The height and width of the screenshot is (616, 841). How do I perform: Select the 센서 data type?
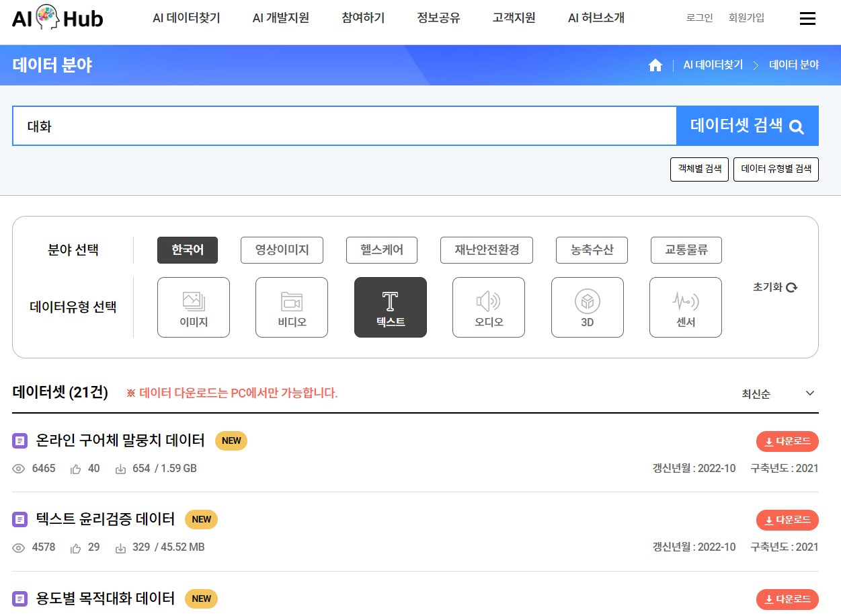pos(686,307)
